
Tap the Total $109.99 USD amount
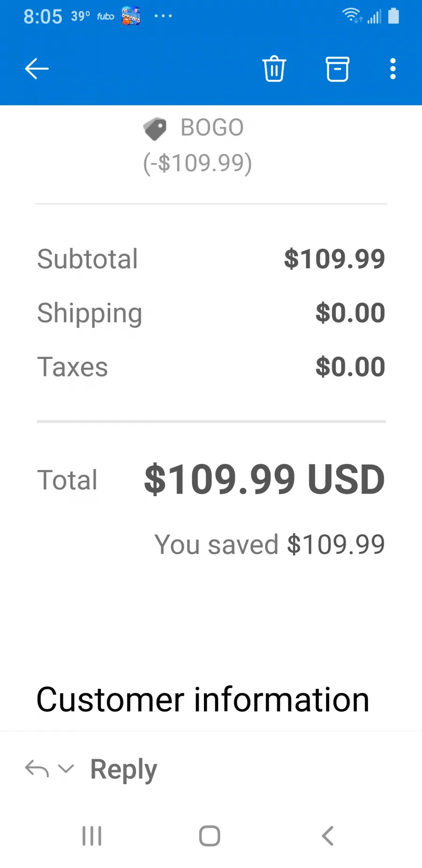[x=264, y=479]
